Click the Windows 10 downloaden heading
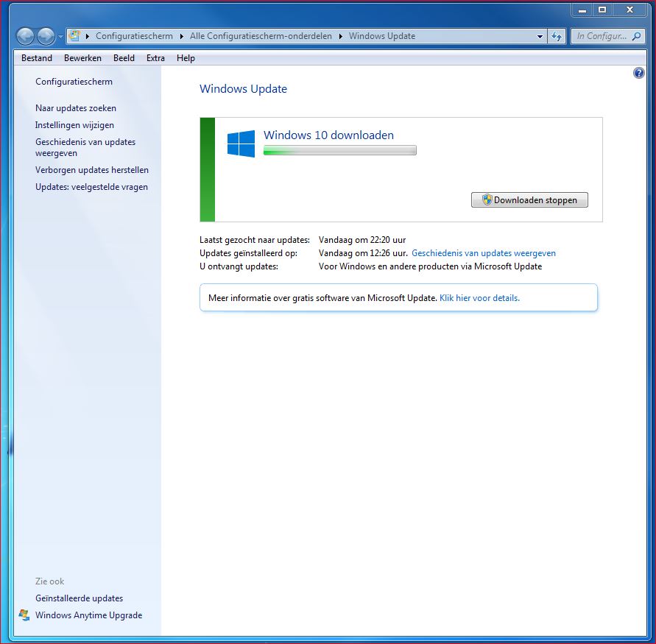Viewport: 656px width, 644px height. [328, 135]
